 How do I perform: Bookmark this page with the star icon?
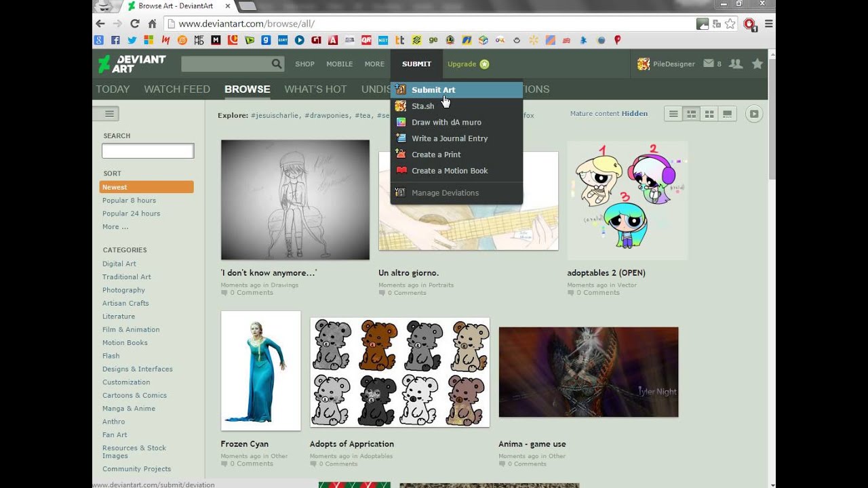(730, 24)
